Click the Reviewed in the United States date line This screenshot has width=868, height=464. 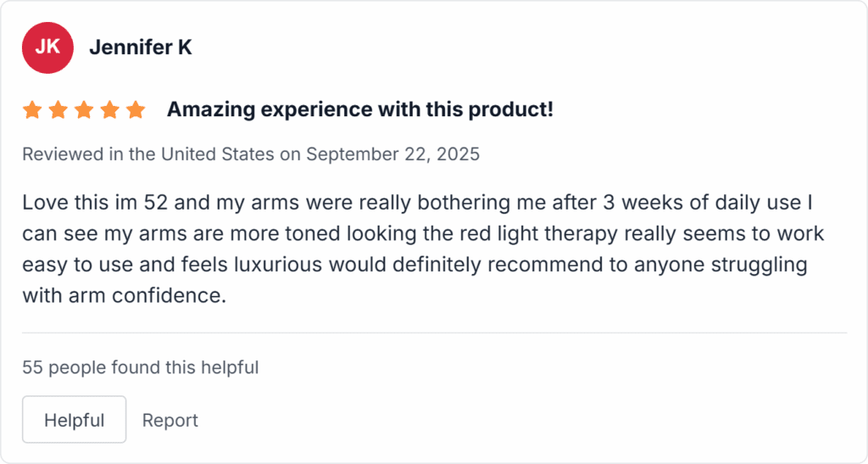(x=251, y=154)
